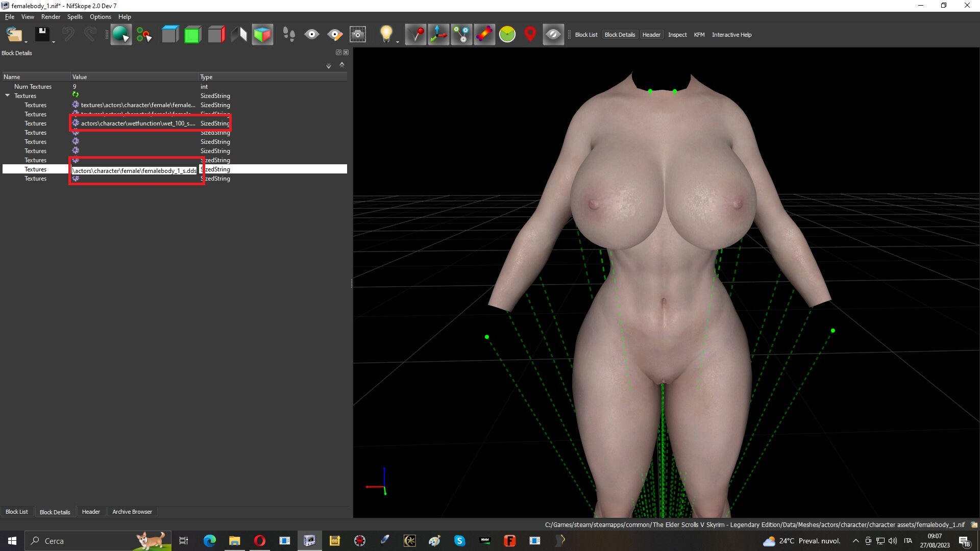Image resolution: width=980 pixels, height=551 pixels.
Task: Open Microsoft Edge from the taskbar
Action: click(x=209, y=541)
